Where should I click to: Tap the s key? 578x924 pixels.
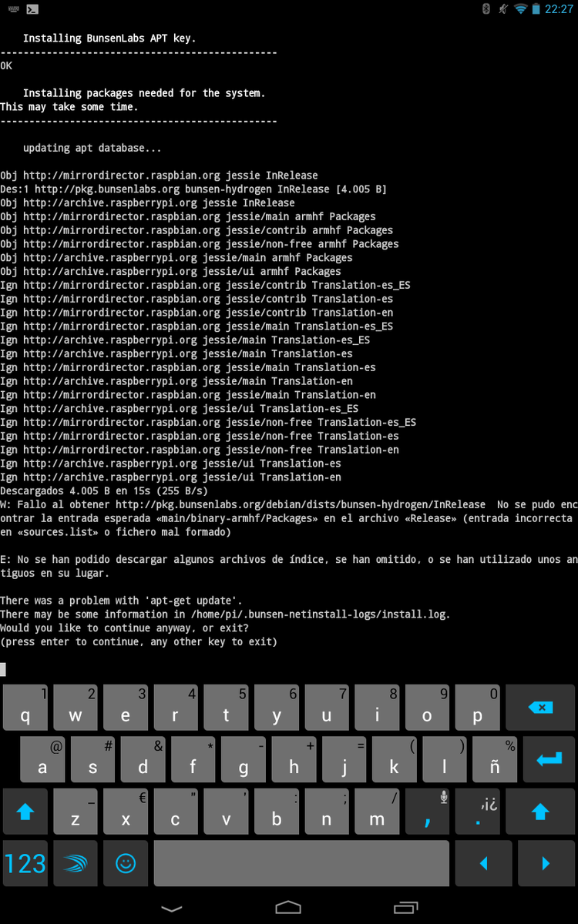[92, 759]
